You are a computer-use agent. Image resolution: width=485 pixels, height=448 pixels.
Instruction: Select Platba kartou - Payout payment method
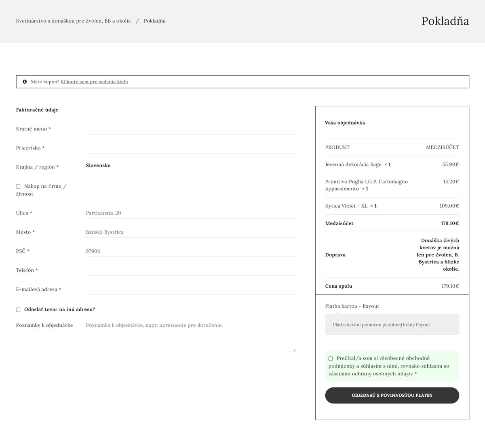(352, 306)
